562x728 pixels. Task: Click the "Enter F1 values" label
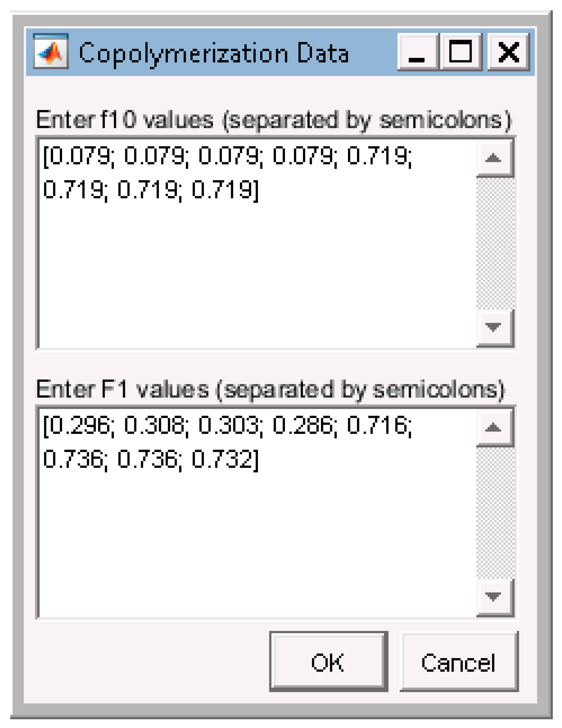coord(270,390)
